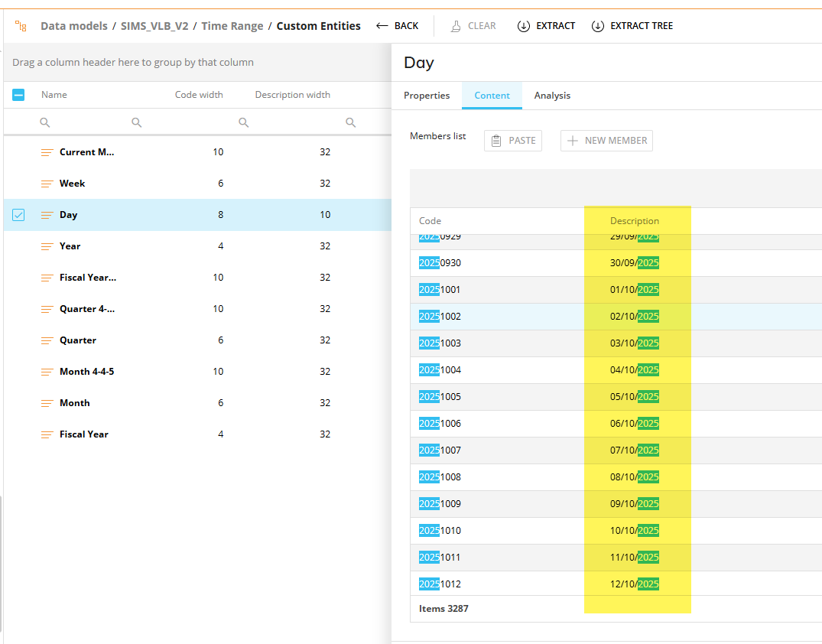Image resolution: width=822 pixels, height=644 pixels.
Task: Click the EXTRACT button label
Action: point(555,26)
